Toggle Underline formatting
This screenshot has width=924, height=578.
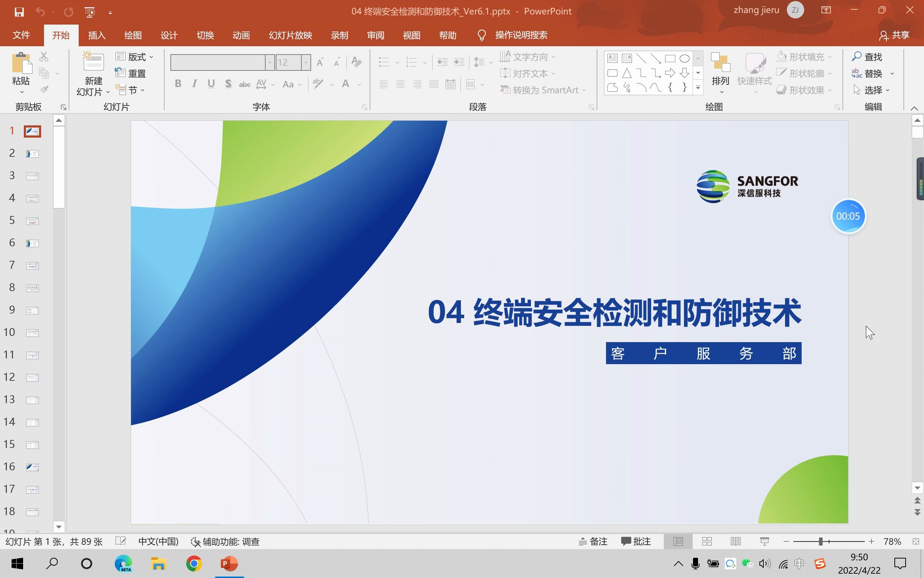coord(211,84)
